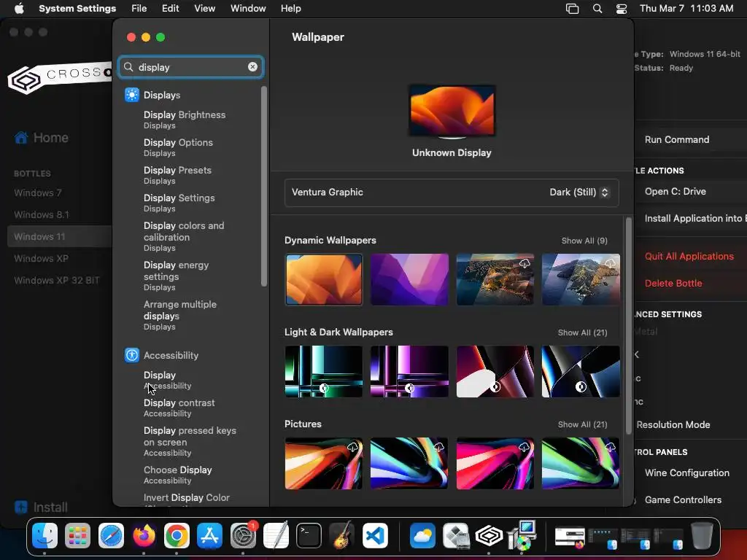Launch Firefox from the dock
Screen dimensions: 747x560
pyautogui.click(x=144, y=535)
